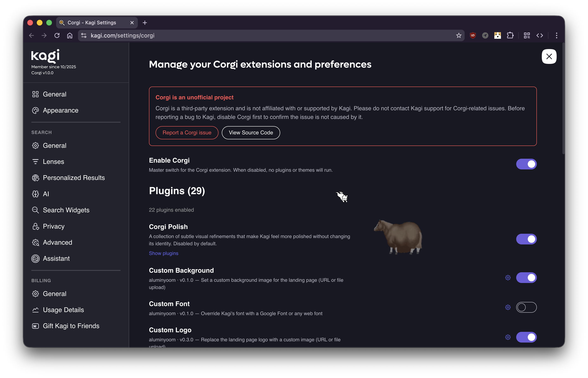The height and width of the screenshot is (378, 588).
Task: Click the 'Plugins (29)' heading
Action: tap(177, 191)
